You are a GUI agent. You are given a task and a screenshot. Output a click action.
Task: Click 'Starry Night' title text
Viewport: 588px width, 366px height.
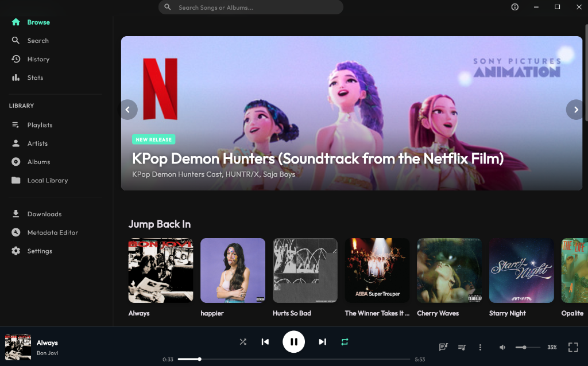pos(508,313)
